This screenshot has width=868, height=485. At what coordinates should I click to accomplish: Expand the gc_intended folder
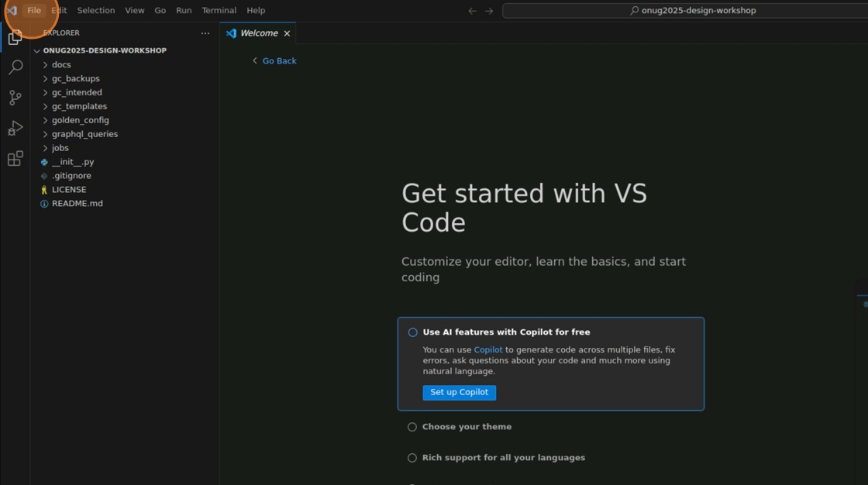pyautogui.click(x=46, y=92)
